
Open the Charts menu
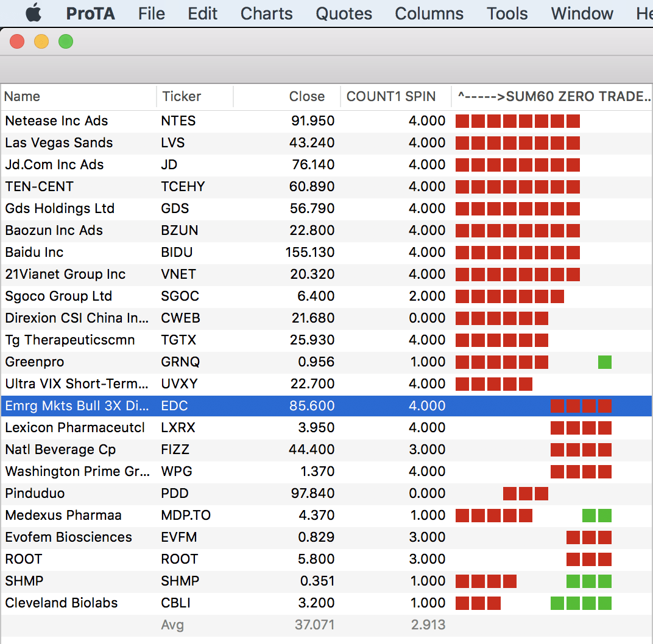[x=266, y=13]
